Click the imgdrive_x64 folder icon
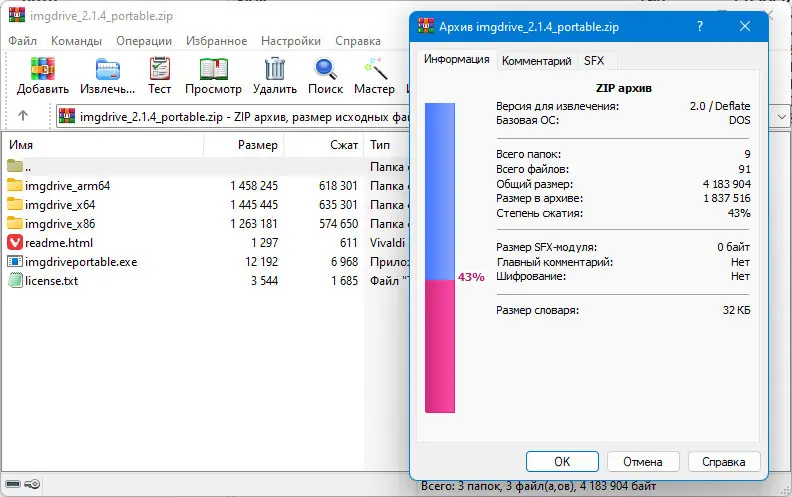The image size is (792, 497). (15, 205)
